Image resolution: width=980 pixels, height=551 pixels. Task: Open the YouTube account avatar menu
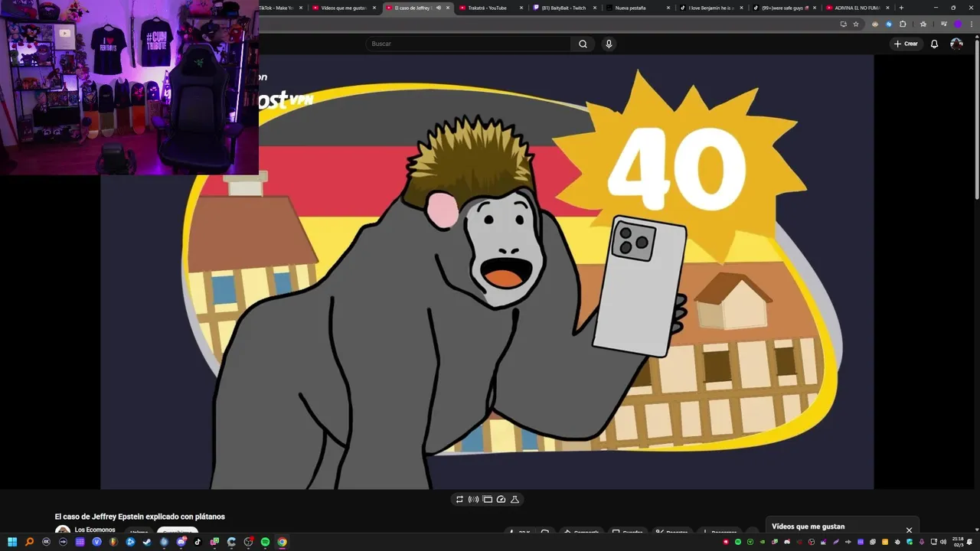click(x=956, y=44)
